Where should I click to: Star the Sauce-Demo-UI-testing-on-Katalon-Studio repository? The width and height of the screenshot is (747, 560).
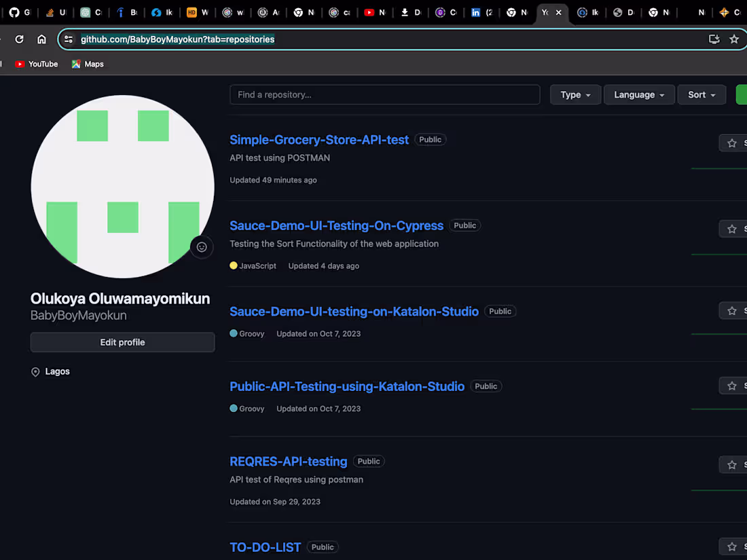pyautogui.click(x=732, y=311)
